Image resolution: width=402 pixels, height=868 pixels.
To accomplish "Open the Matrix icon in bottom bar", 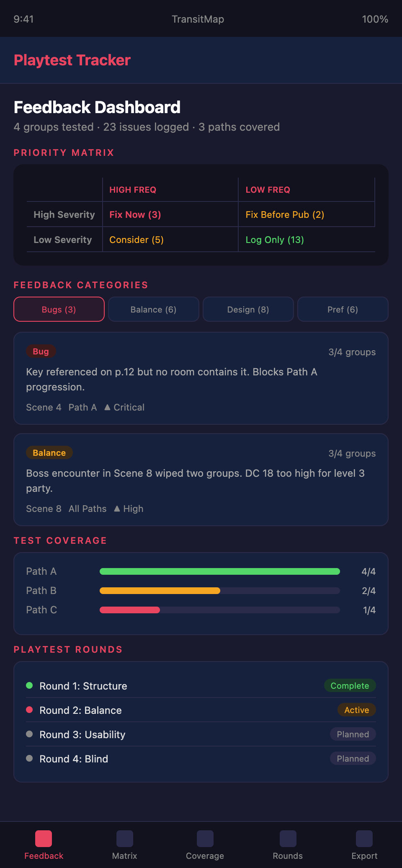I will pyautogui.click(x=125, y=839).
